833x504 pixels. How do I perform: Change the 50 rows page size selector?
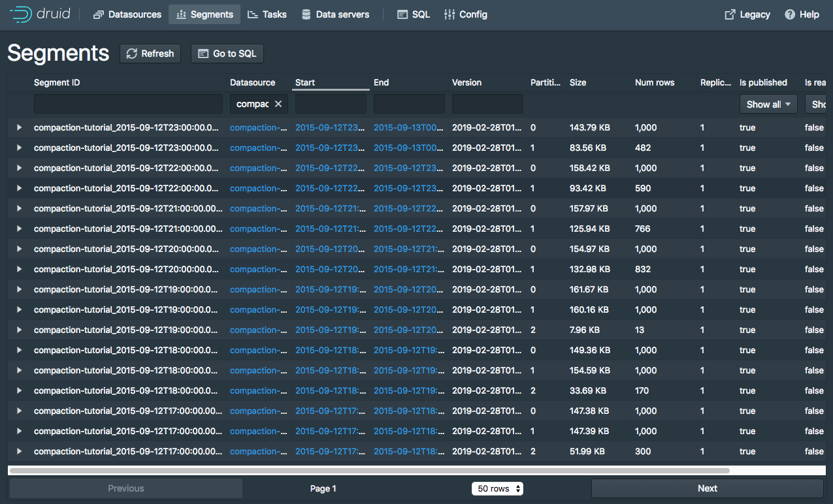click(x=497, y=488)
